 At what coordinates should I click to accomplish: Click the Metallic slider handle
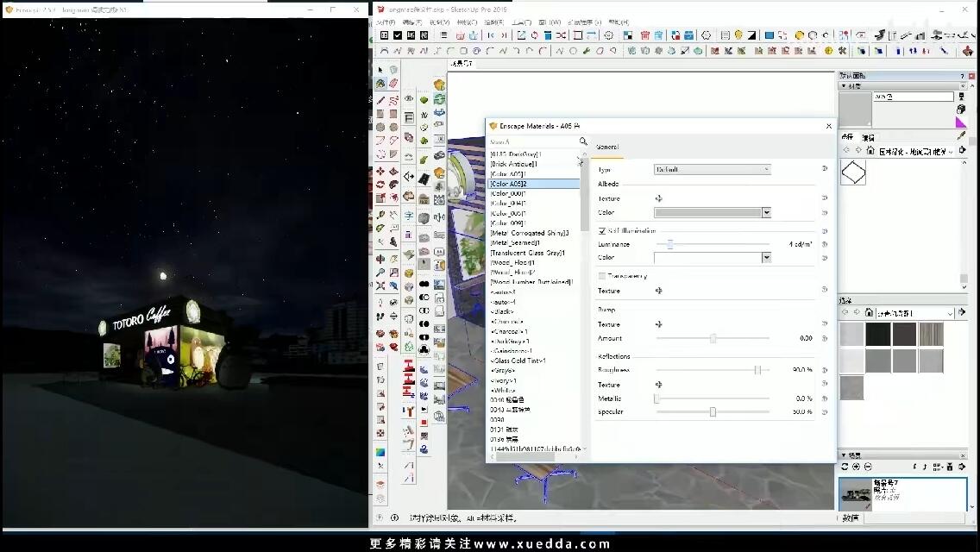[x=656, y=398]
